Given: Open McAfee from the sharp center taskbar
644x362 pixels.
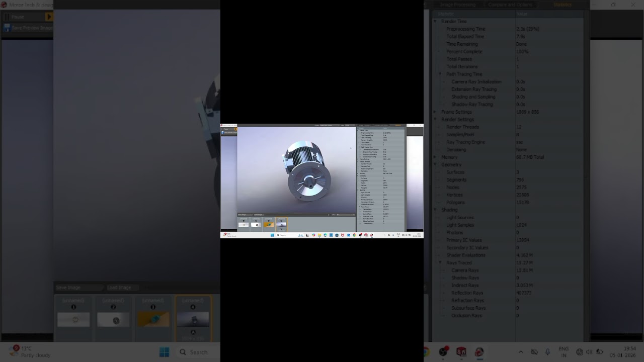Looking at the screenshot, I should pos(343,235).
